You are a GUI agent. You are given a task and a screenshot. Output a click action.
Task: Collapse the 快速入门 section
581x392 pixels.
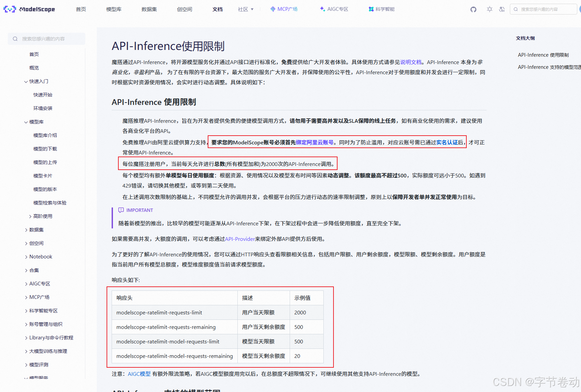pyautogui.click(x=26, y=81)
